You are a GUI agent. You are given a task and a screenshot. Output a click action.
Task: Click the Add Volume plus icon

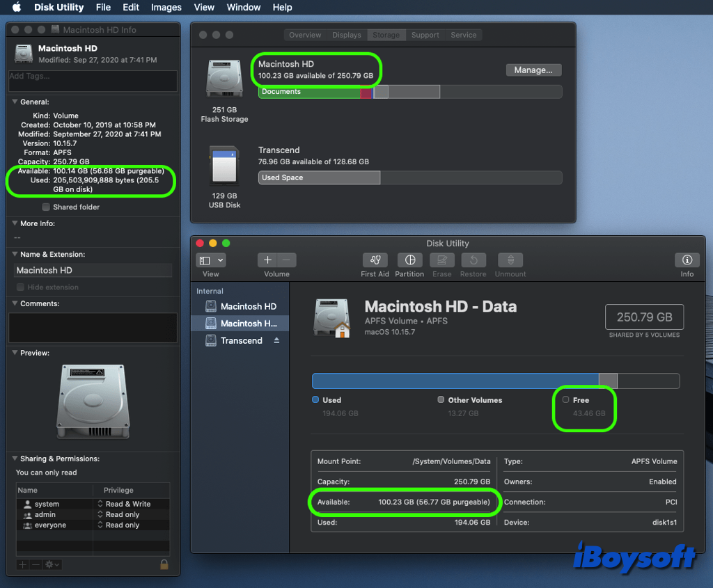coord(267,260)
